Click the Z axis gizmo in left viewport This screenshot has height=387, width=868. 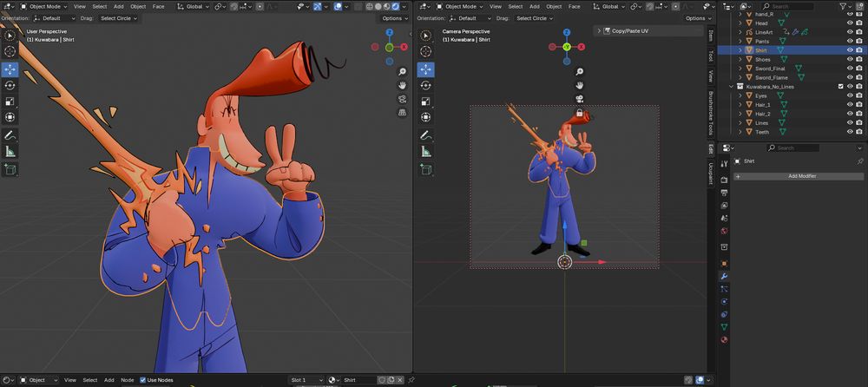tap(389, 33)
